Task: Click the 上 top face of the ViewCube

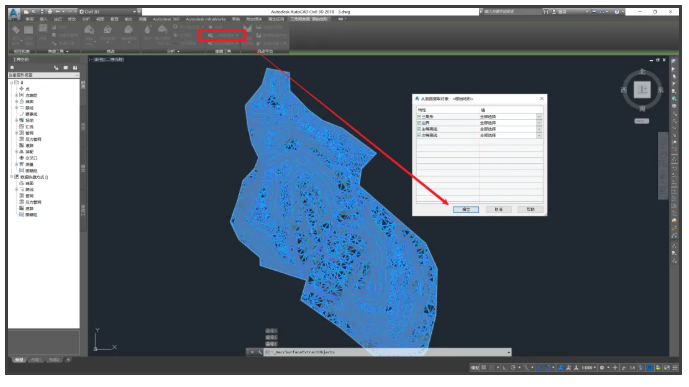Action: (642, 90)
